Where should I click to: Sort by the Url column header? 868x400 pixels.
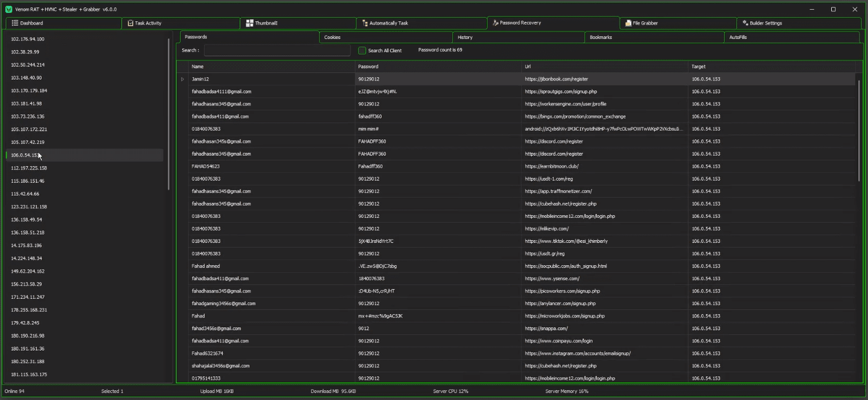pyautogui.click(x=605, y=67)
